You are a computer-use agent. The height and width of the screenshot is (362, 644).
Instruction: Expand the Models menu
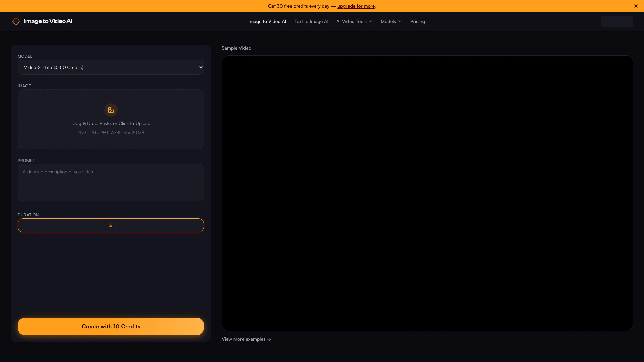[391, 21]
